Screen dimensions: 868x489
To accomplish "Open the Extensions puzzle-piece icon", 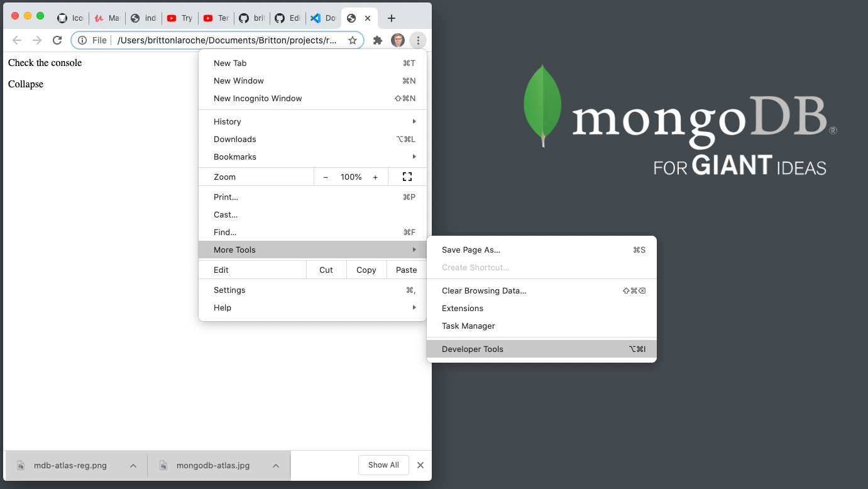I will coord(378,40).
